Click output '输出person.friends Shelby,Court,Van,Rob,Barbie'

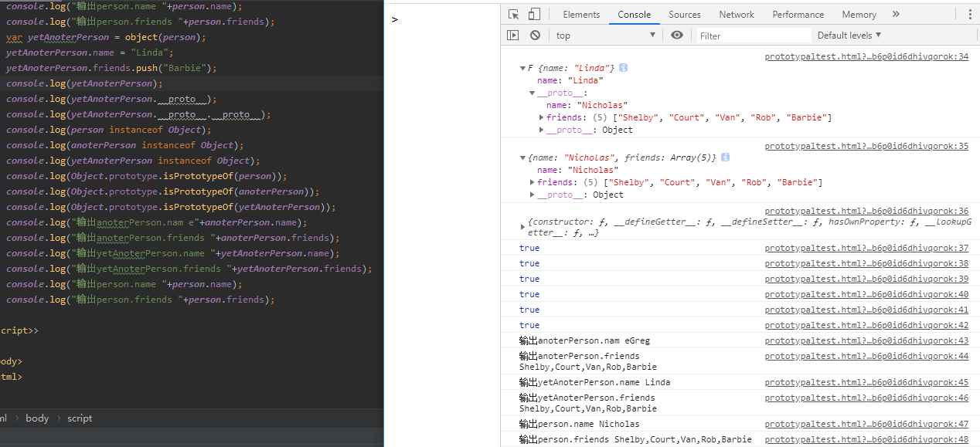[635, 439]
